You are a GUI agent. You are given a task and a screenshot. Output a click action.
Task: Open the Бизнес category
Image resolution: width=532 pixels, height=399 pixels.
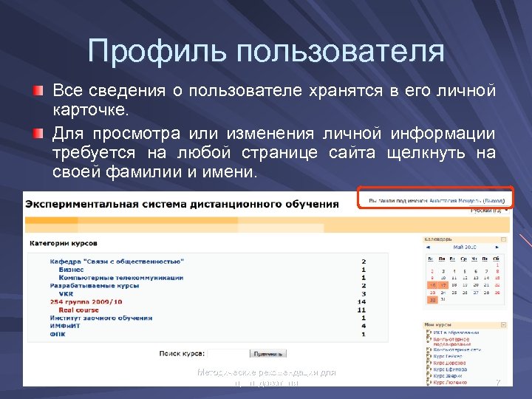(71, 270)
